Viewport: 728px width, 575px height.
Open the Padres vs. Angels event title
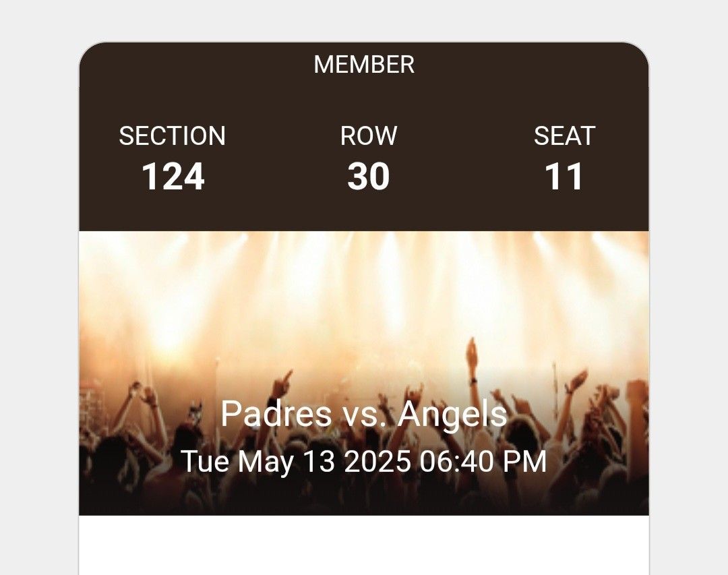coord(364,414)
